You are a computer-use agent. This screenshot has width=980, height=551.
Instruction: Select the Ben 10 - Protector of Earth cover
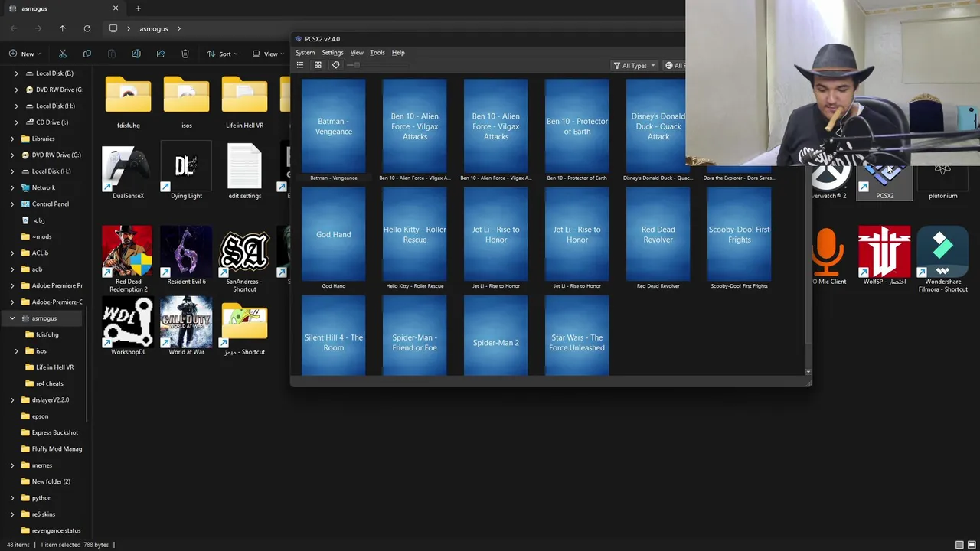point(577,126)
